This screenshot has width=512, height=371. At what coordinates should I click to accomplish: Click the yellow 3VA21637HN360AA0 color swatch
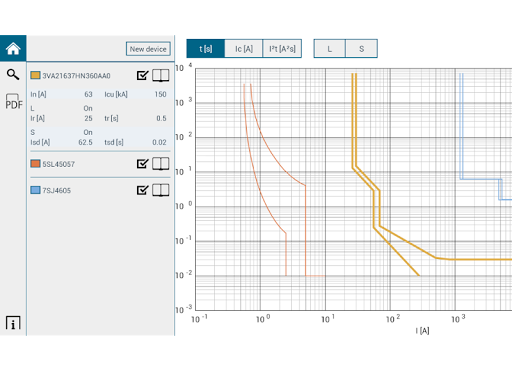[35, 75]
